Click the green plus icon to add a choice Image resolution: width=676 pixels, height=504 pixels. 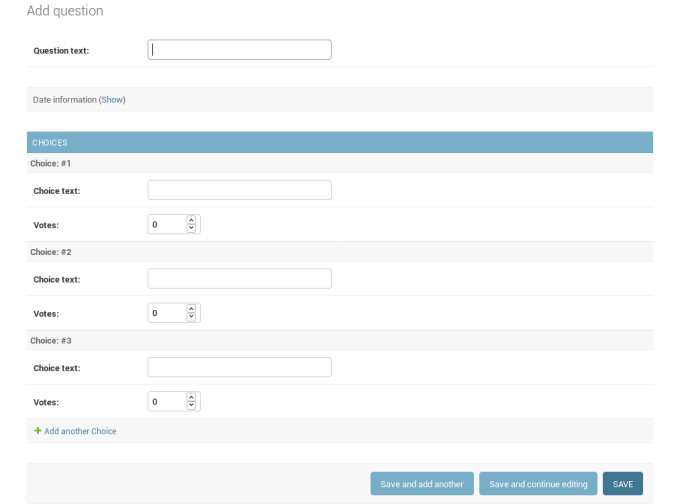[x=38, y=431]
